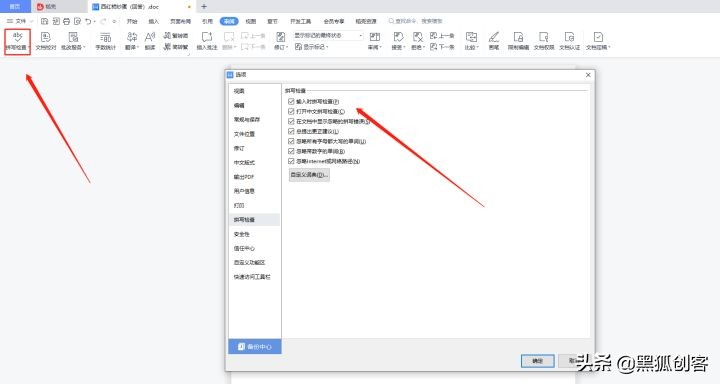
Task: Select 输出PDF in options sidebar
Action: 254,177
